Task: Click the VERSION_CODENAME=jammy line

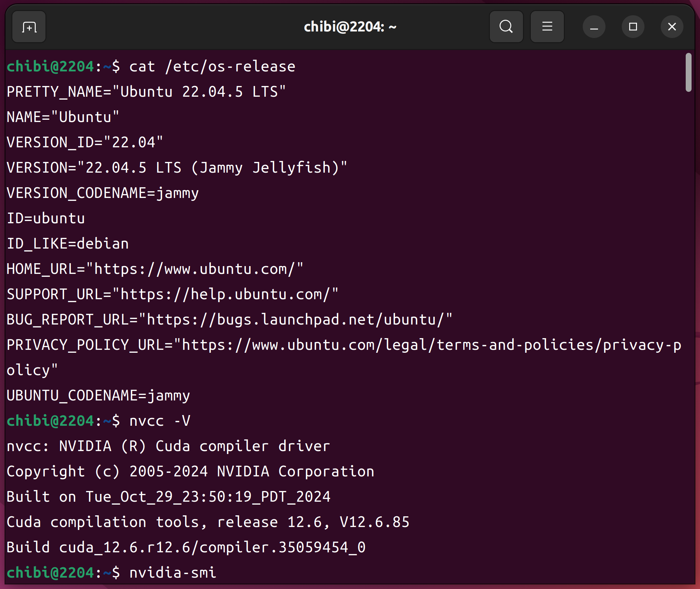Action: pyautogui.click(x=103, y=193)
